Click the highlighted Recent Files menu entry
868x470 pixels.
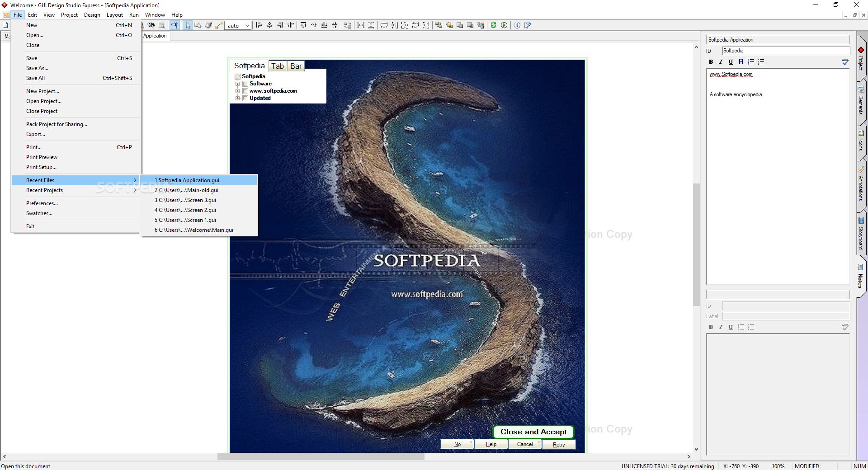coord(75,180)
